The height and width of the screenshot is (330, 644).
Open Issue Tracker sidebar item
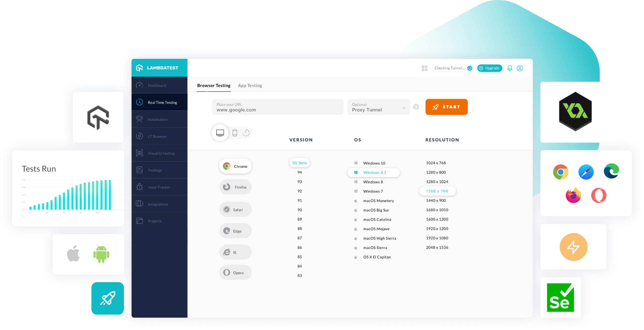click(159, 187)
